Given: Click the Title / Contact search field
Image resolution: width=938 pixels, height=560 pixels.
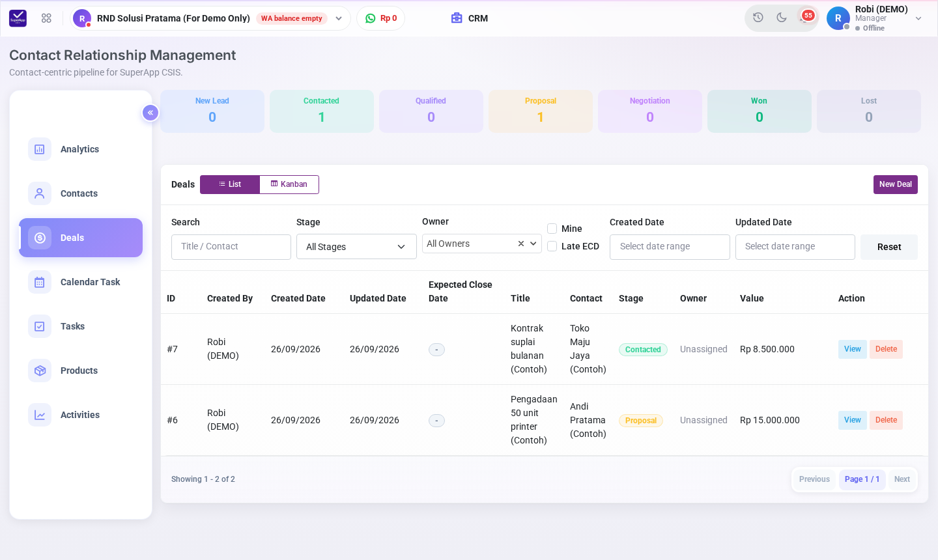Looking at the screenshot, I should point(231,247).
